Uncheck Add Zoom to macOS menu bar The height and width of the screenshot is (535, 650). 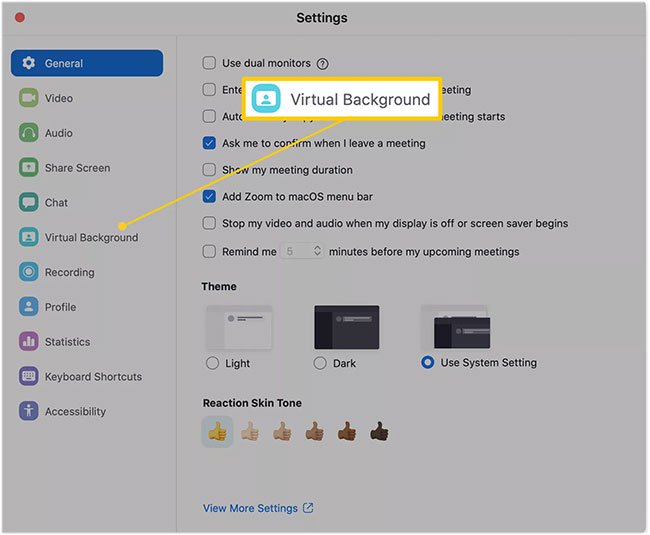tap(209, 197)
